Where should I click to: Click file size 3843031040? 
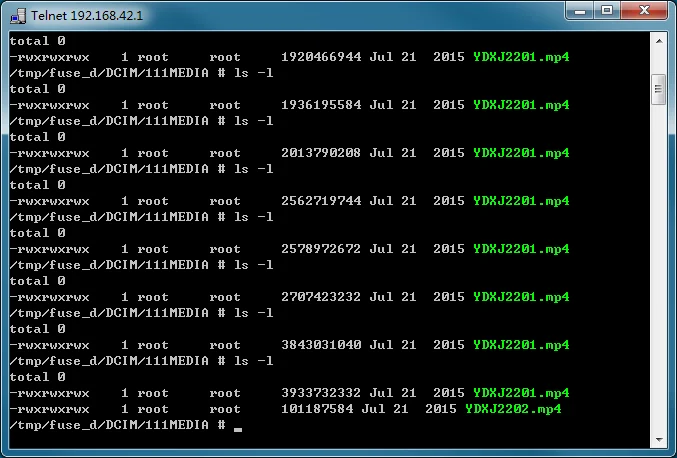321,344
